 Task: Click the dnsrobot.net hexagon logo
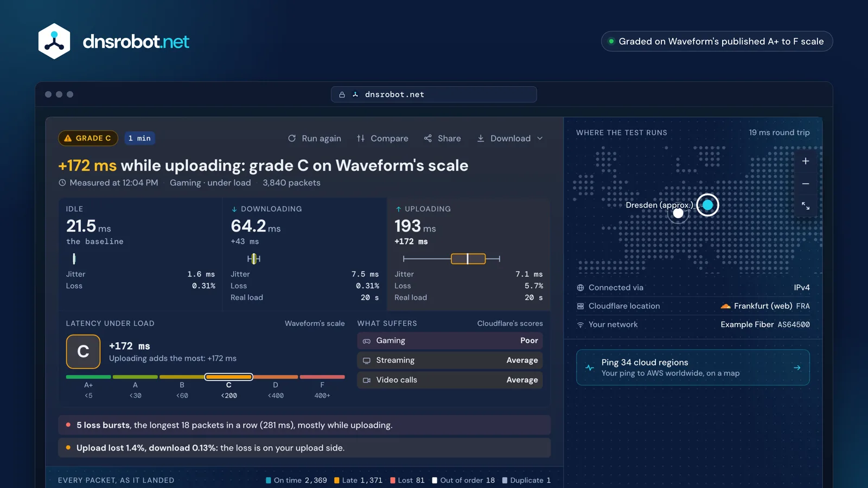(54, 41)
